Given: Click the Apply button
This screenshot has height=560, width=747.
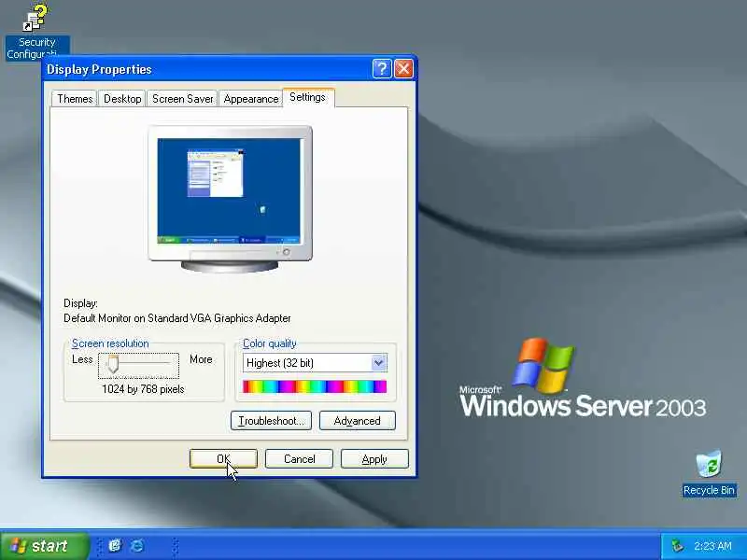Looking at the screenshot, I should tap(374, 459).
